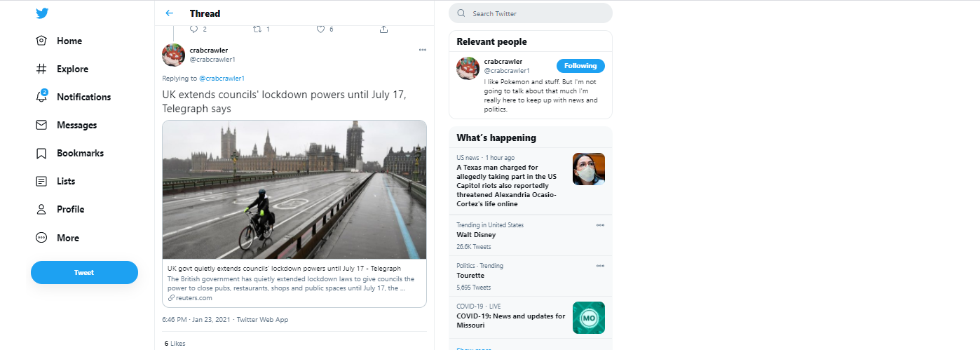Click crabcrawler name in tweet header
The height and width of the screenshot is (350, 980).
pos(209,50)
